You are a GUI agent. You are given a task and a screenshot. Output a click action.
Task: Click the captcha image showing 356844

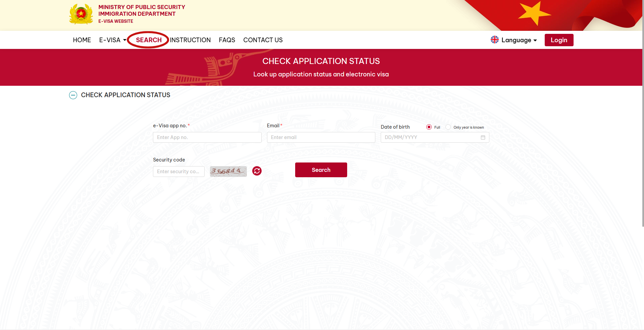click(228, 172)
